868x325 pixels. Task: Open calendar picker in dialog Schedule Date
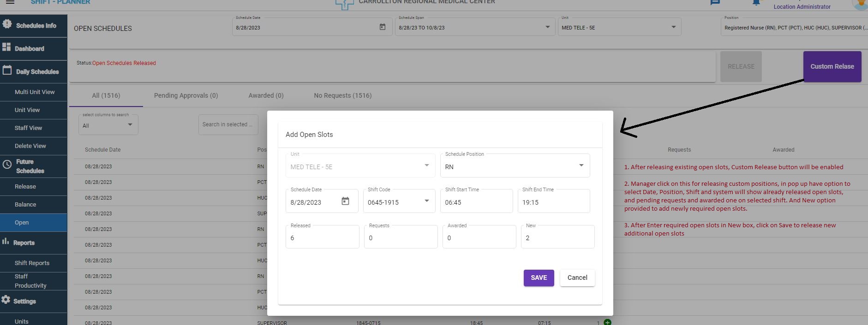[x=345, y=201]
